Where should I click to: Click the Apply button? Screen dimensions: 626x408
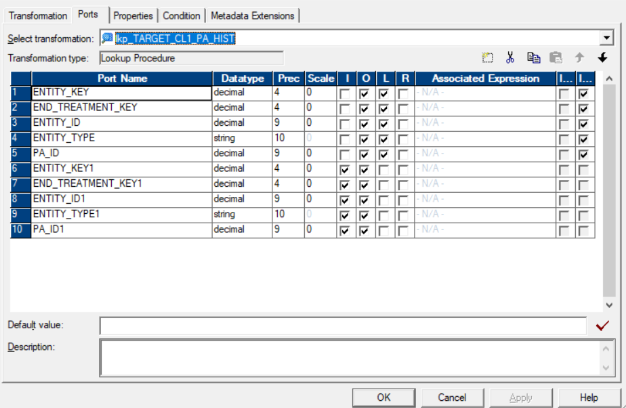(x=521, y=398)
